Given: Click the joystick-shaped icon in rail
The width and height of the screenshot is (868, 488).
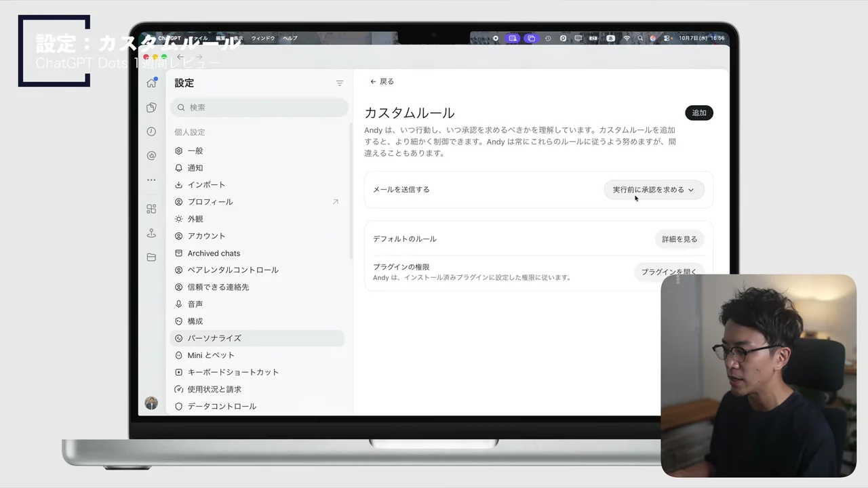Looking at the screenshot, I should (151, 233).
